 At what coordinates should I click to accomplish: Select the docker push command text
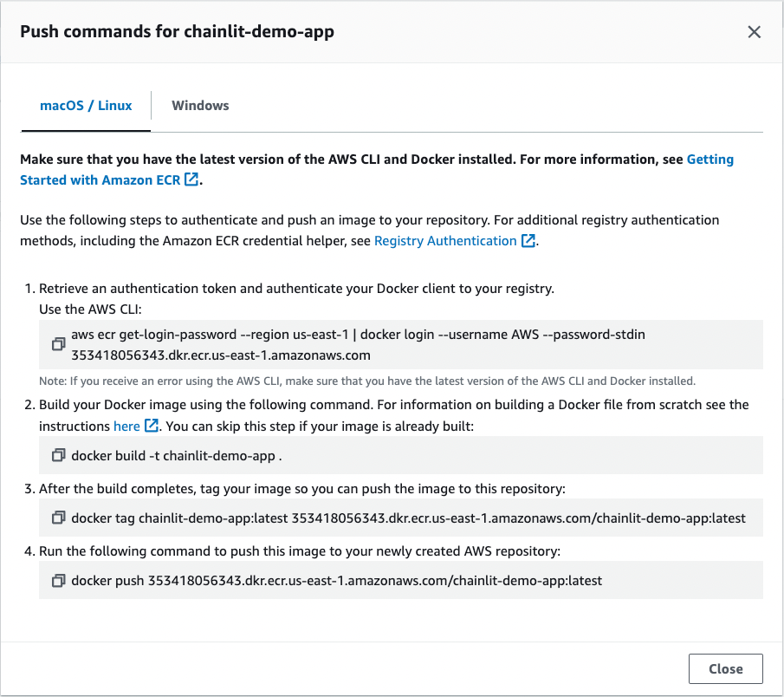pyautogui.click(x=338, y=580)
